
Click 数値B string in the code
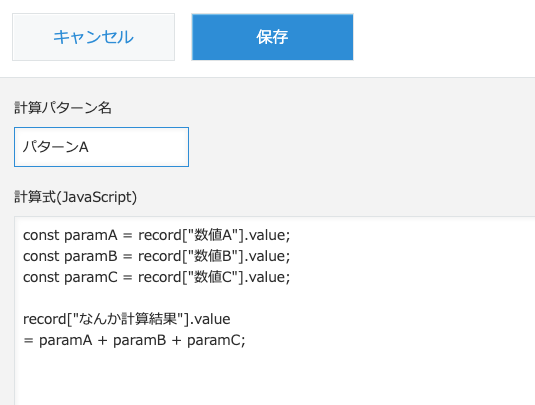tap(213, 256)
